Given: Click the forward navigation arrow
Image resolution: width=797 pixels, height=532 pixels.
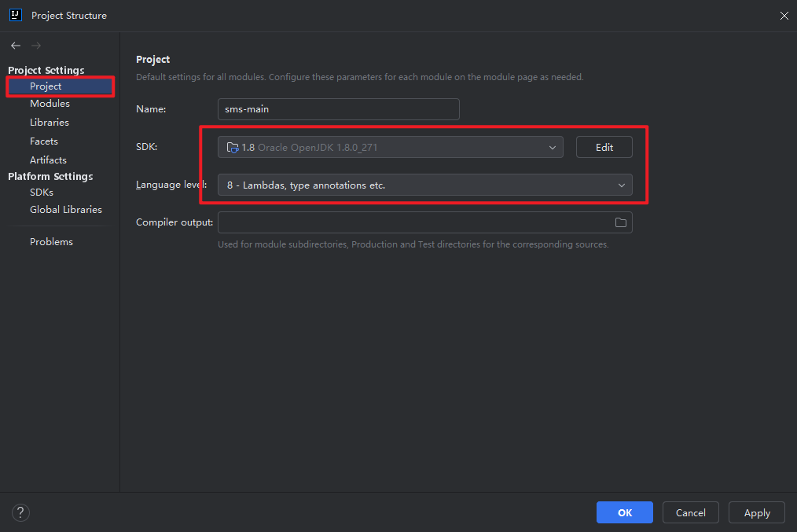Looking at the screenshot, I should click(x=36, y=46).
